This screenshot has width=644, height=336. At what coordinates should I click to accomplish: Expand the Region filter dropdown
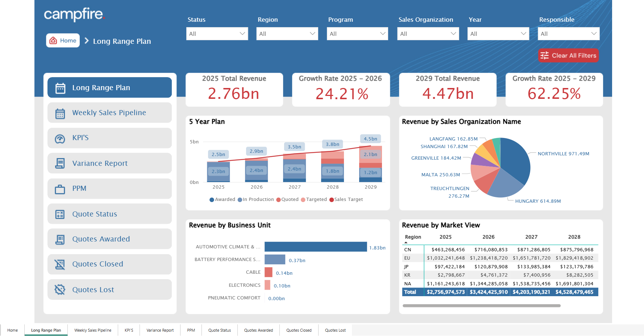coord(287,34)
